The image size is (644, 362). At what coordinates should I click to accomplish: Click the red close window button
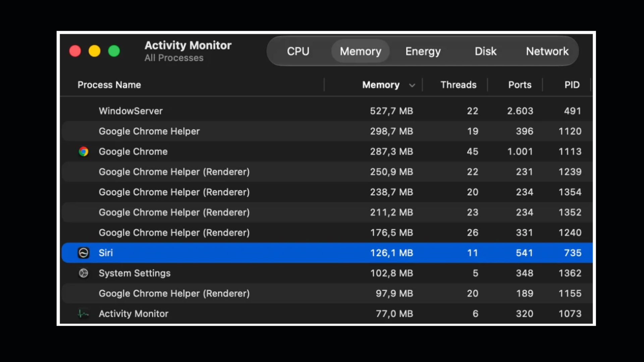pos(75,51)
